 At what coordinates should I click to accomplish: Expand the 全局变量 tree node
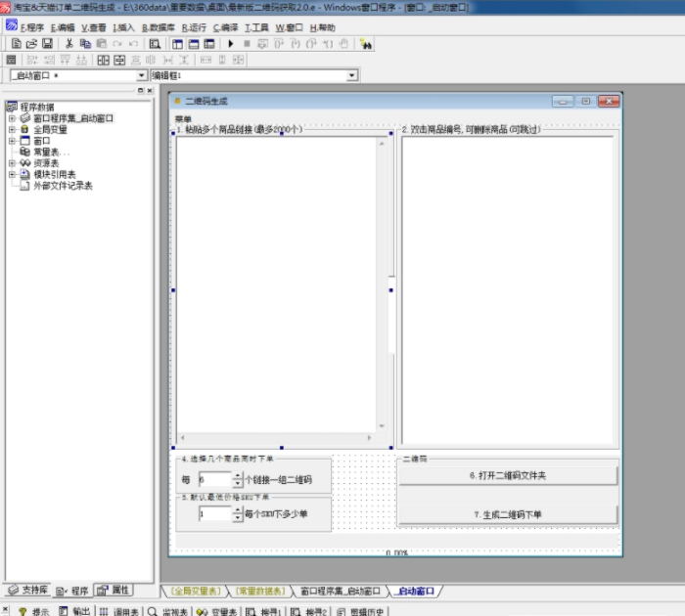tap(12, 129)
